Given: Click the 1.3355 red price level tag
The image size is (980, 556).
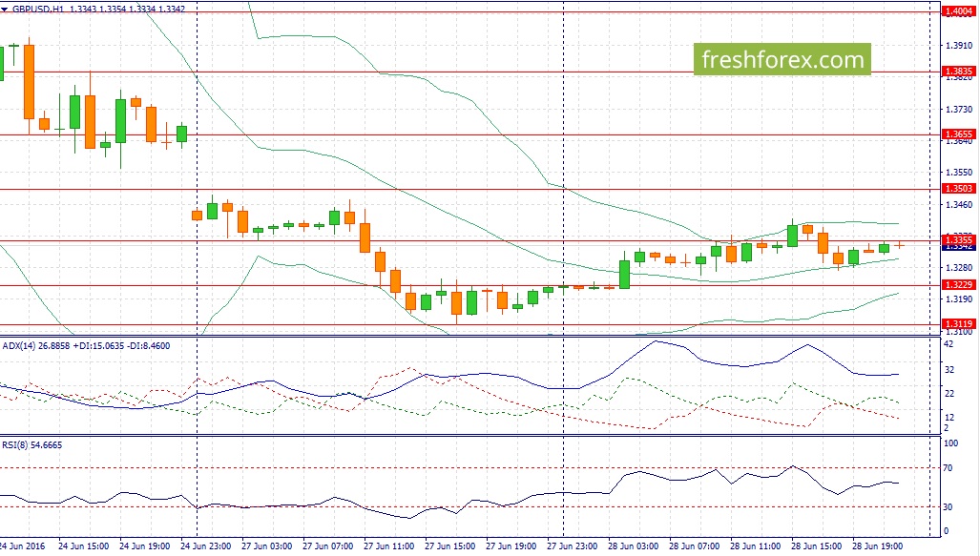Looking at the screenshot, I should tap(957, 238).
